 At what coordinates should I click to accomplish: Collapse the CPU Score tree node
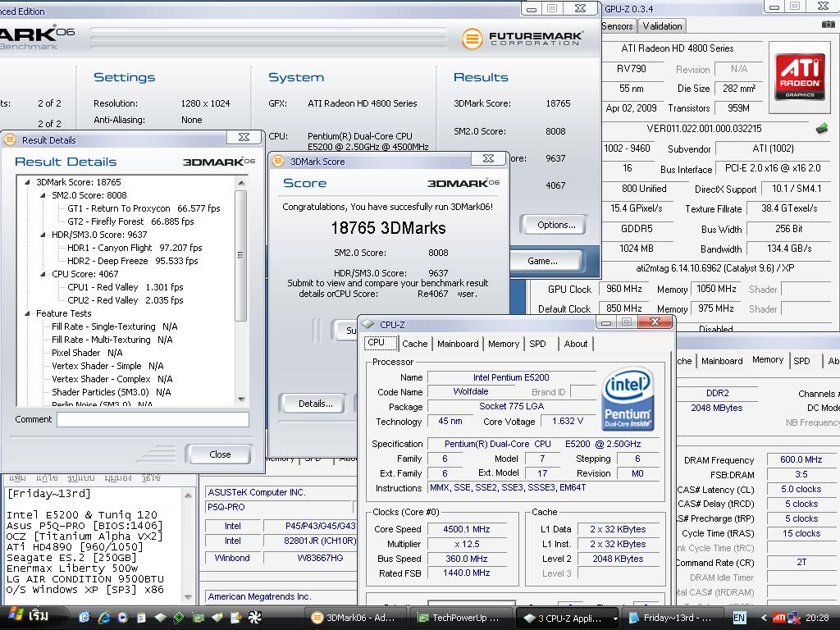[44, 274]
